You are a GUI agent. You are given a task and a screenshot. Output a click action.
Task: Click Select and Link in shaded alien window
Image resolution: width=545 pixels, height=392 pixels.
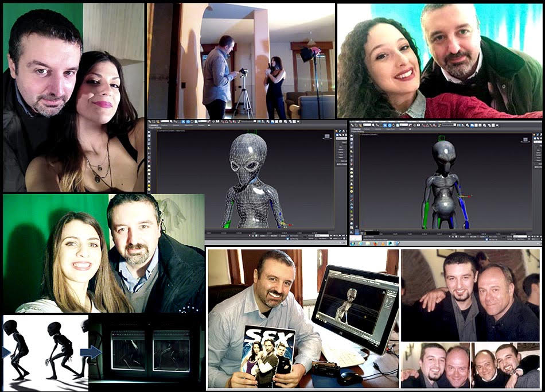point(352,125)
